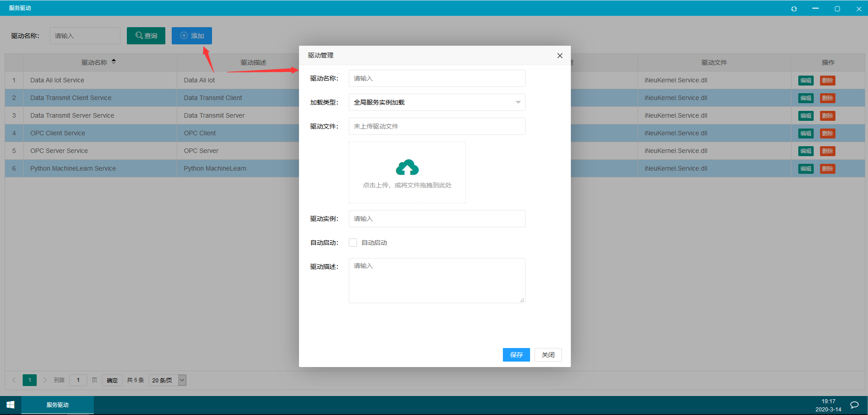The width and height of the screenshot is (868, 415).
Task: Delete the Python MachineLearn Service row
Action: pyautogui.click(x=827, y=169)
